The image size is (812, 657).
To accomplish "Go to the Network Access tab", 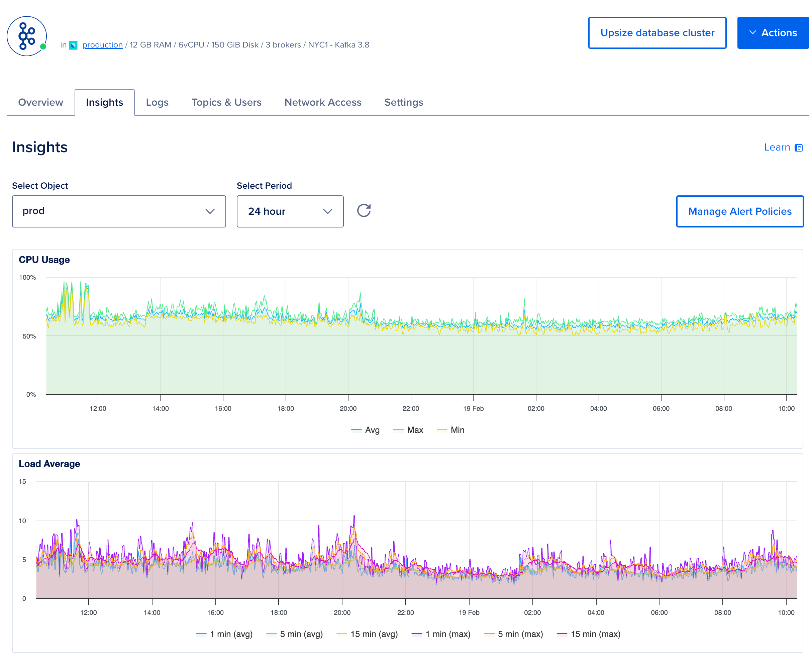I will coord(323,102).
